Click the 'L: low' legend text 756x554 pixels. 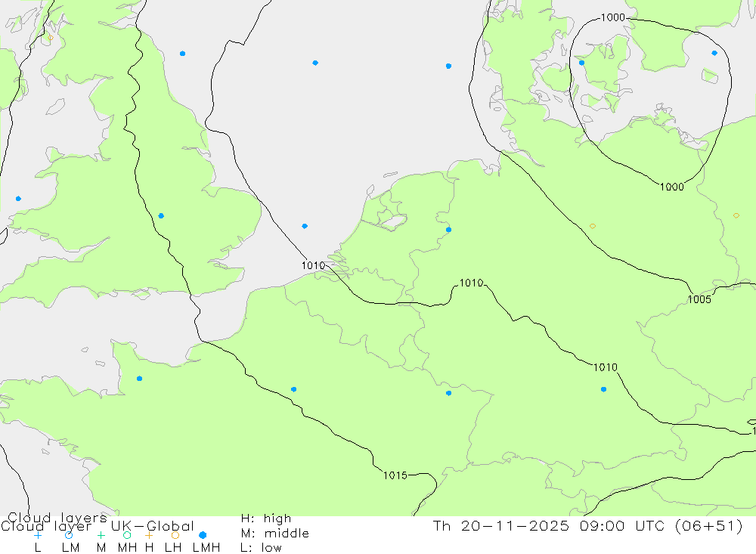(262, 548)
